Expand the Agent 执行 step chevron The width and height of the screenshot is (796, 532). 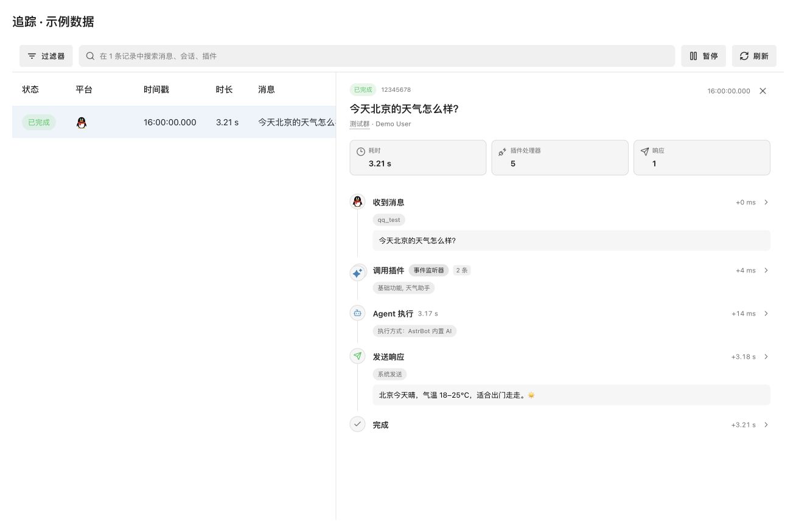[x=766, y=313]
